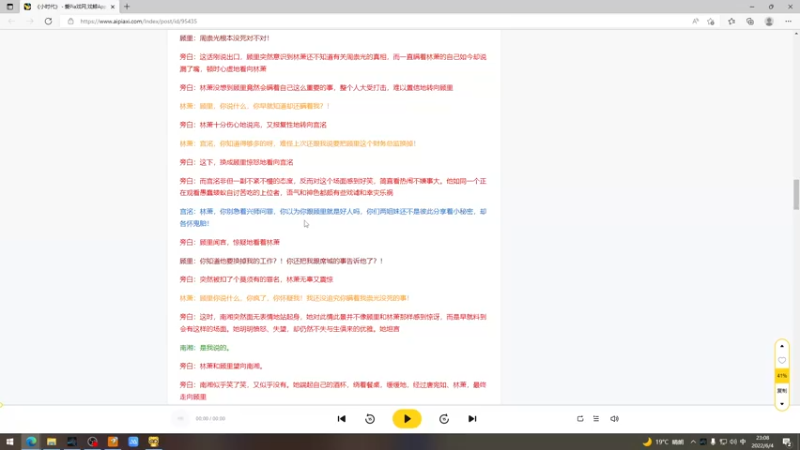Open the browser settings ellipsis menu
800x450 pixels.
point(788,21)
